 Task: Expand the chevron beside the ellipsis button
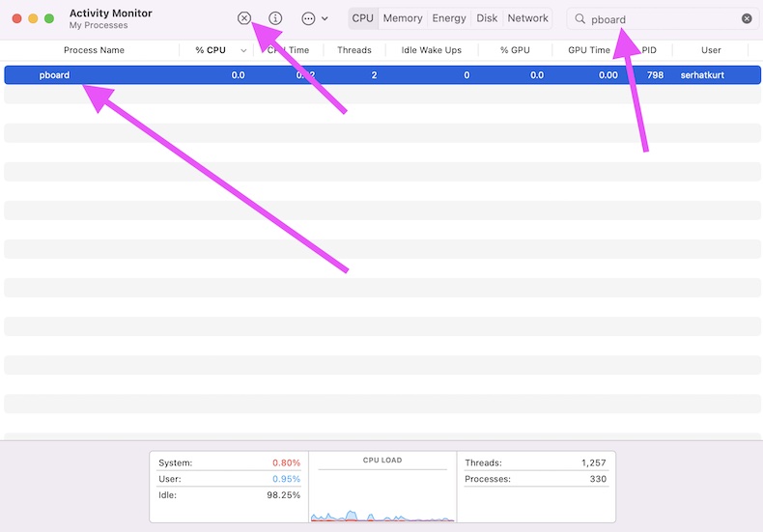coord(325,18)
